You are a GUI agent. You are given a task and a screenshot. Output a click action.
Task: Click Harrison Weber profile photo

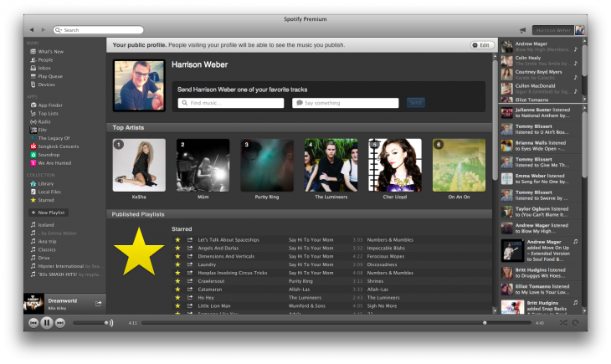(x=139, y=85)
